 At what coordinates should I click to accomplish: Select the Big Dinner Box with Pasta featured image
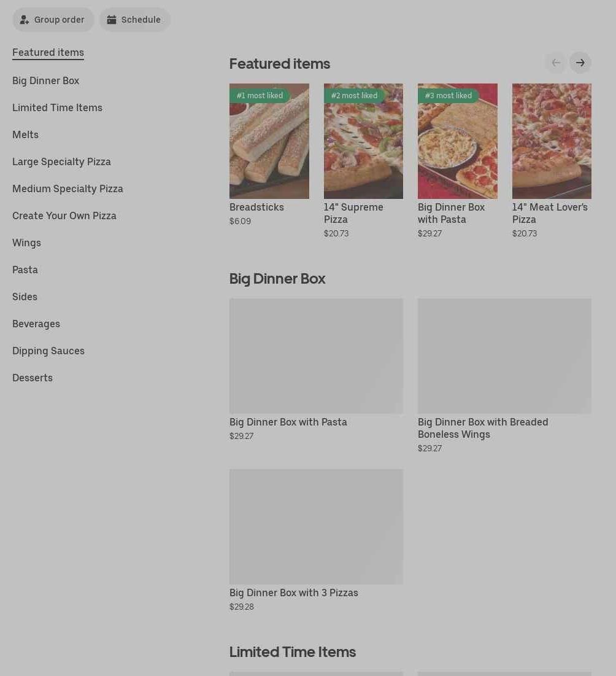coord(458,141)
